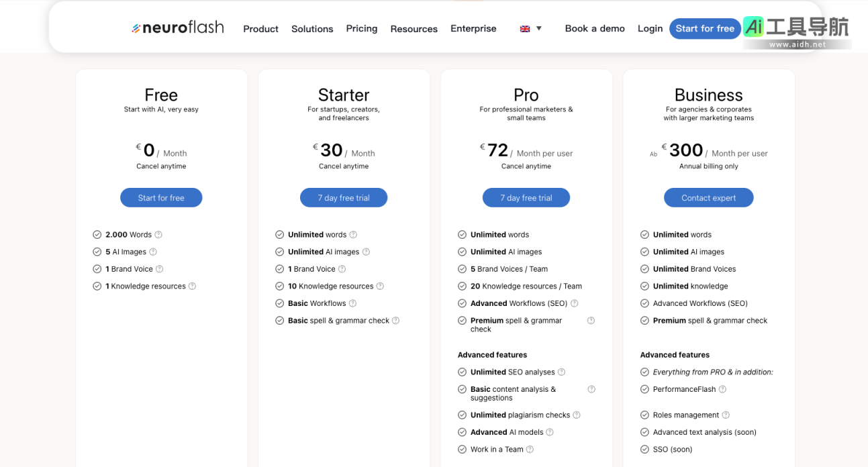The width and height of the screenshot is (868, 467).
Task: Click the UK flag language icon
Action: [x=525, y=29]
